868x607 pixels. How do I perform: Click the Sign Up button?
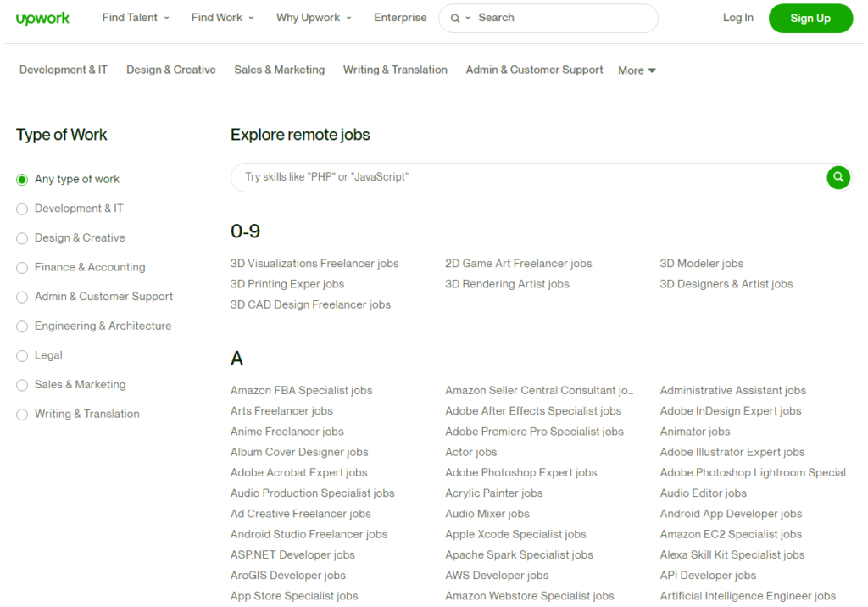pos(810,19)
